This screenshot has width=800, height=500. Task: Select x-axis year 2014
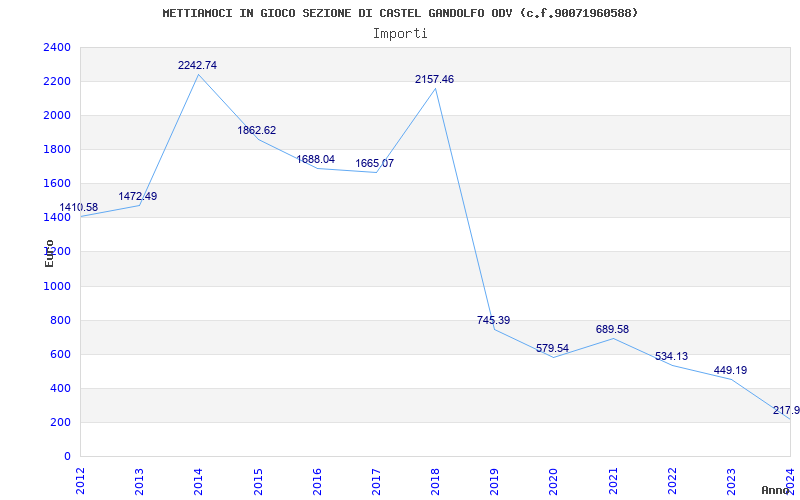[199, 481]
